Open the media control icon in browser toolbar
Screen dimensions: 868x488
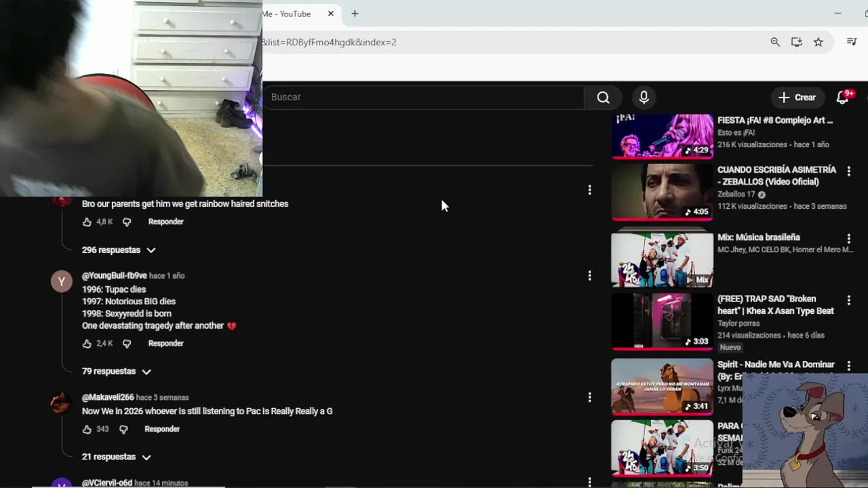coord(852,42)
